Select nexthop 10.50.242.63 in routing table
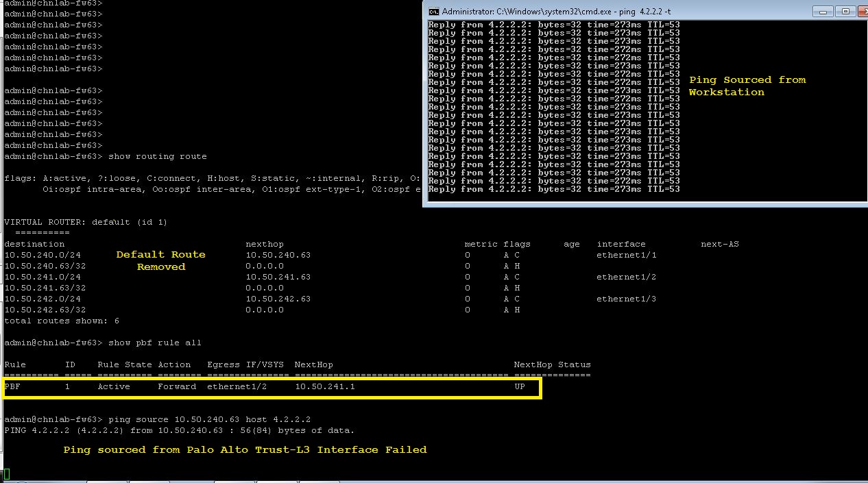Screen dimensions: 868x483 [x=278, y=299]
